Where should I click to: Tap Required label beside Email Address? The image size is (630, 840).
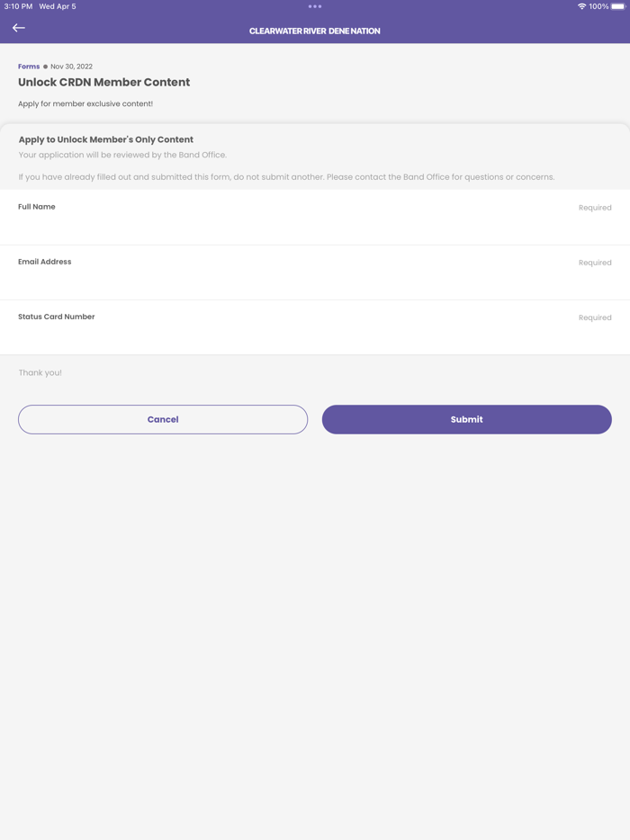click(595, 263)
